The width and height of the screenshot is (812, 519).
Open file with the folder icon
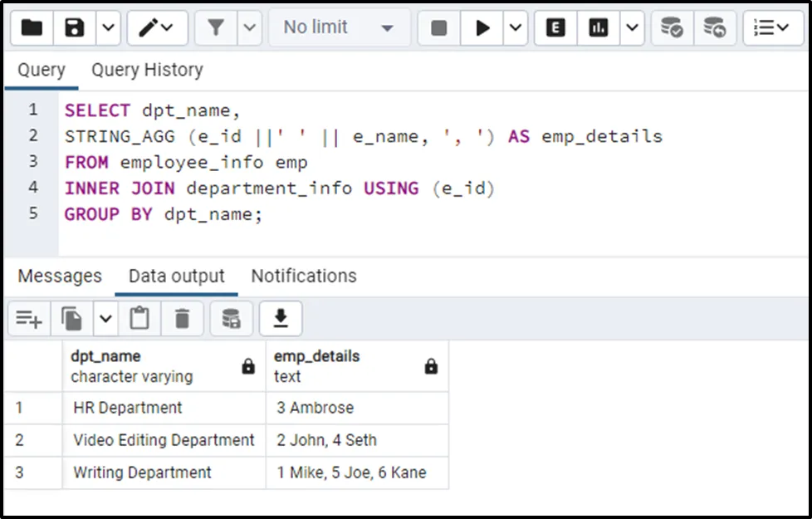pyautogui.click(x=32, y=27)
